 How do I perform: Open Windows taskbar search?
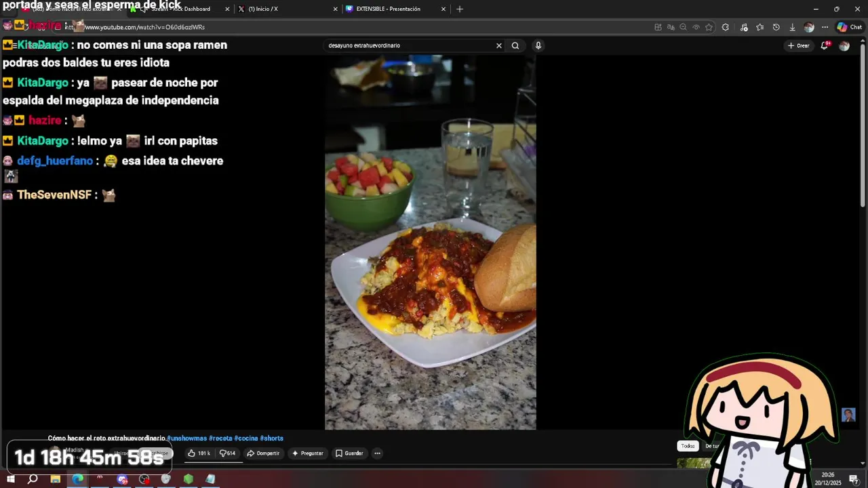pos(33,479)
